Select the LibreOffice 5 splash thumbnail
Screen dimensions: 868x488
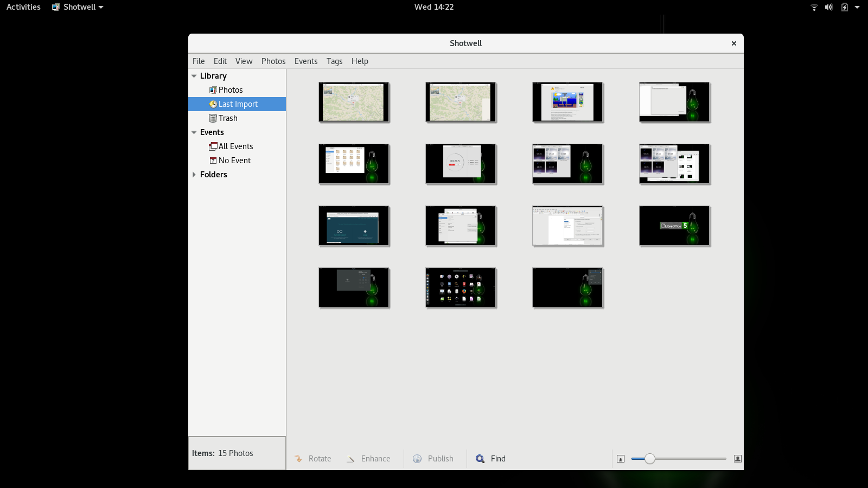pyautogui.click(x=674, y=226)
